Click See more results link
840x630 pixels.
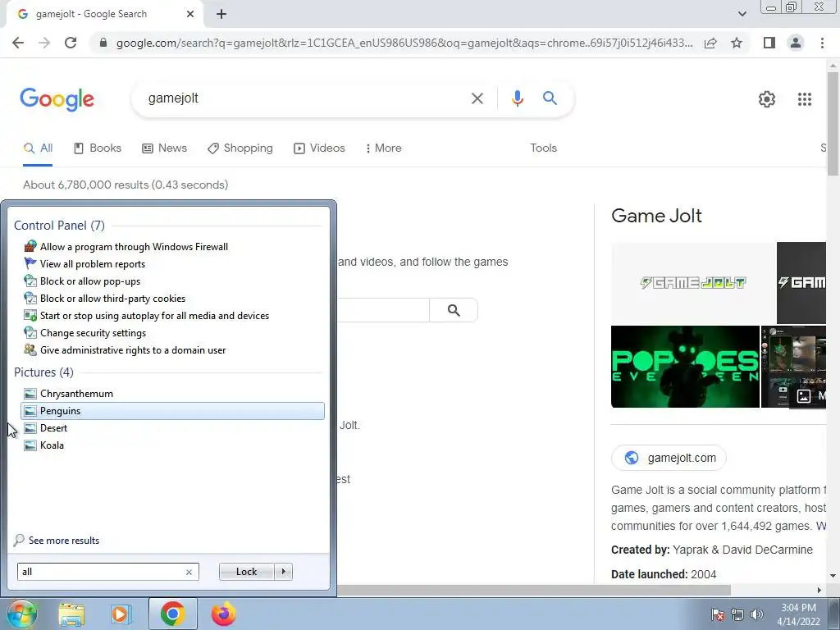(x=64, y=541)
